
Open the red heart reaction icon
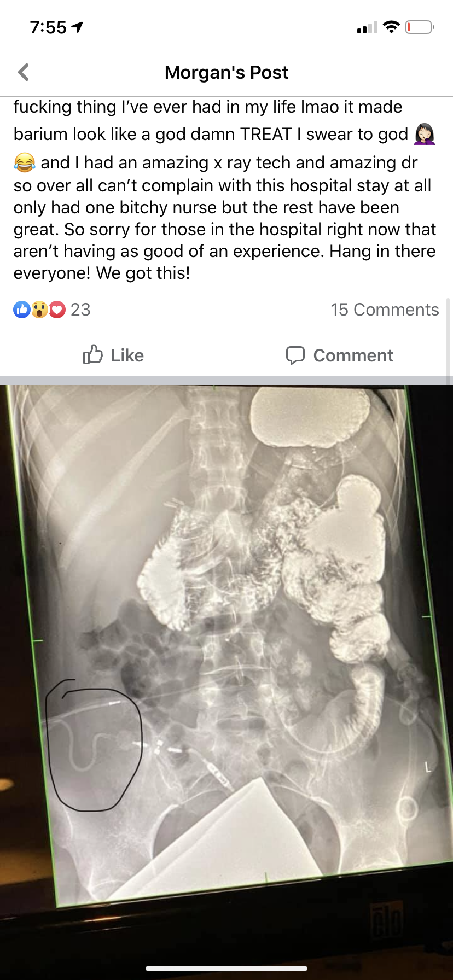pyautogui.click(x=57, y=310)
